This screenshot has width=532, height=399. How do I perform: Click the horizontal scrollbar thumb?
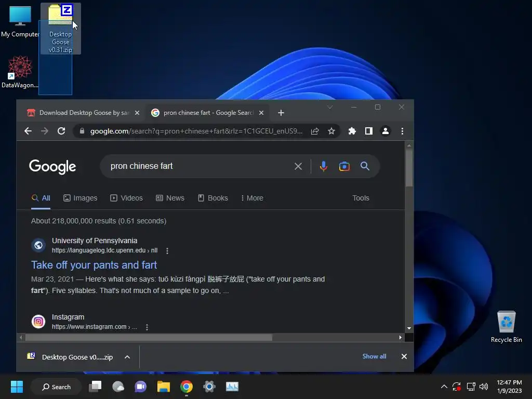[149, 338]
